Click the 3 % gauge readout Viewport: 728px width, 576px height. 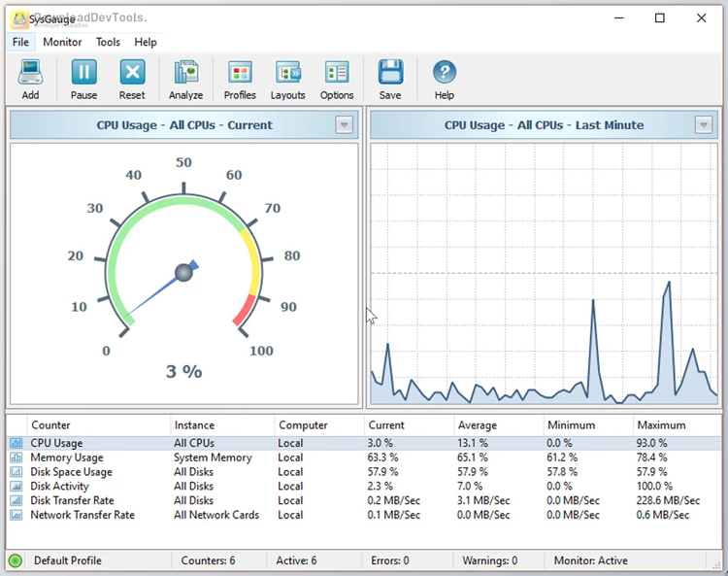[183, 372]
